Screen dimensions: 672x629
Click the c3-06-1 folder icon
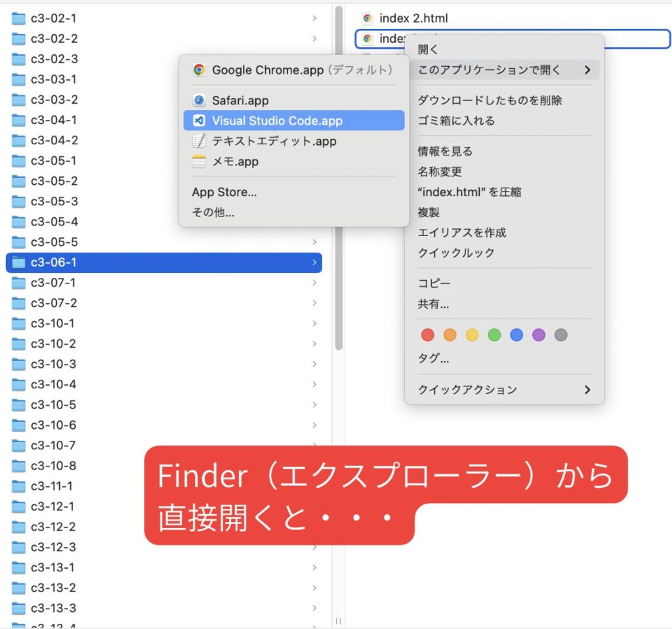pos(18,262)
